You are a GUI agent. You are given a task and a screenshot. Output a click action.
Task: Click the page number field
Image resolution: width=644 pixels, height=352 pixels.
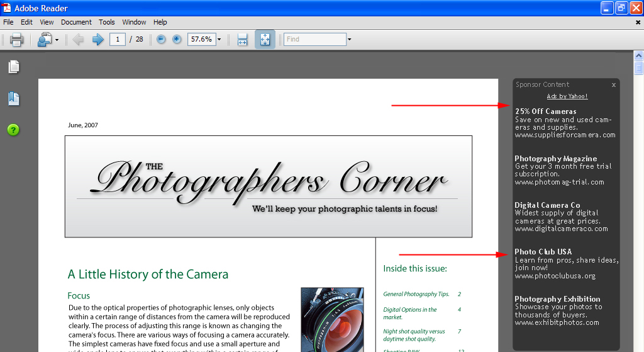pyautogui.click(x=118, y=40)
